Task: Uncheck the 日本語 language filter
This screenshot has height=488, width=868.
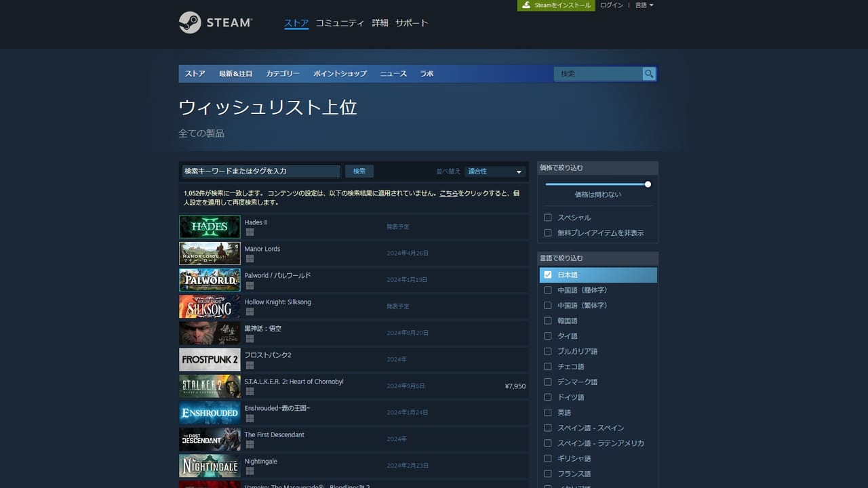Action: pyautogui.click(x=548, y=274)
